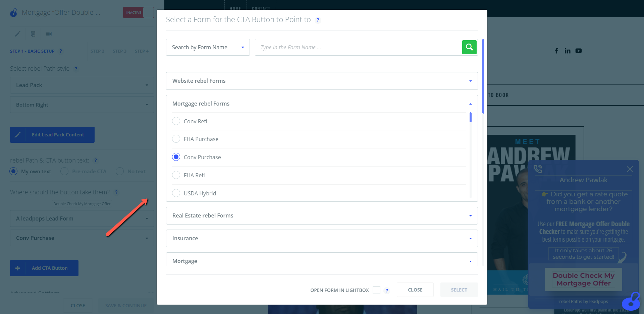Open the Bottom Right position dropdown

[82, 105]
